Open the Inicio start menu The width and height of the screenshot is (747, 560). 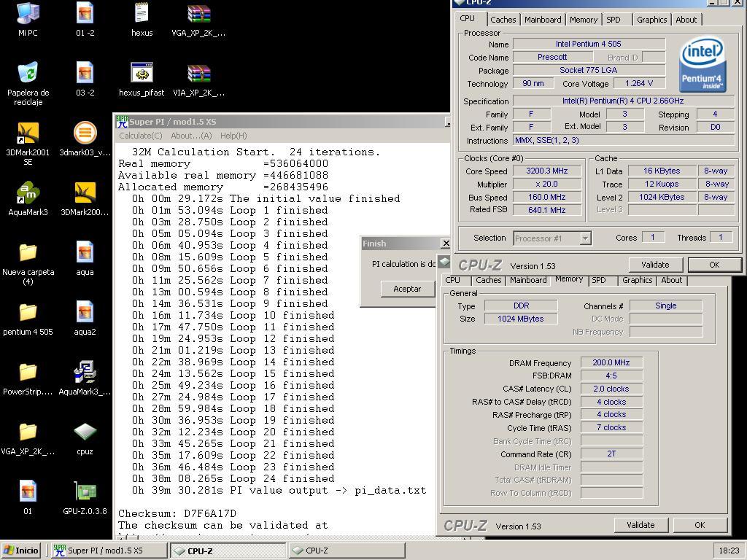click(x=21, y=551)
